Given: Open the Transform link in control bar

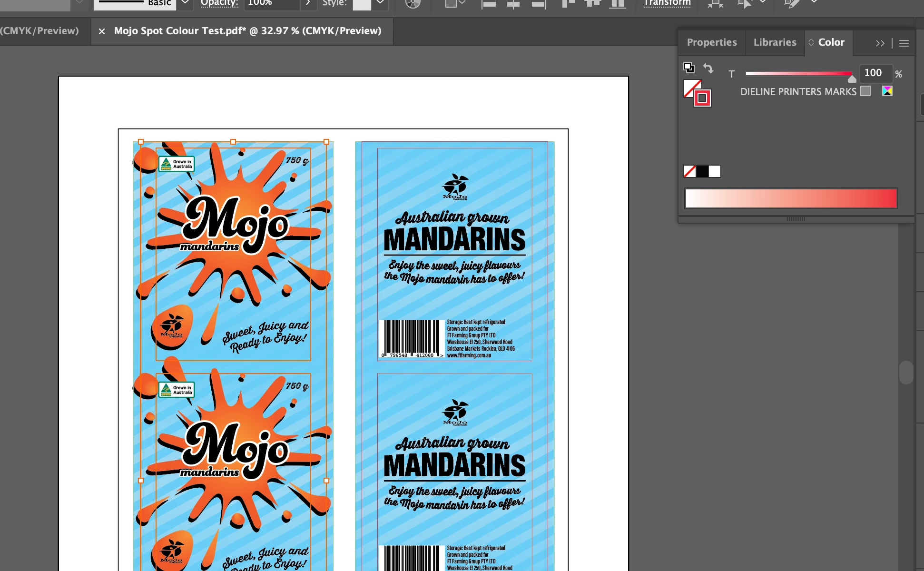Looking at the screenshot, I should coord(667,3).
